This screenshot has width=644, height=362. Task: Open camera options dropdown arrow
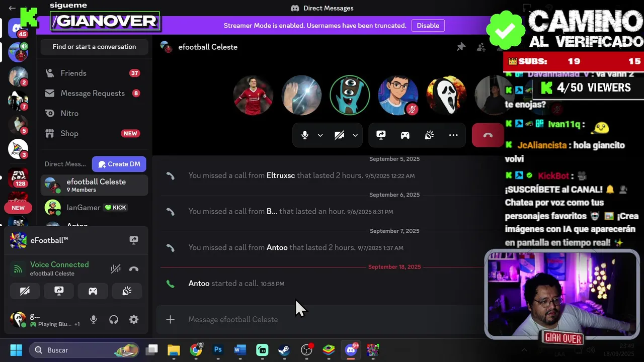tap(355, 135)
